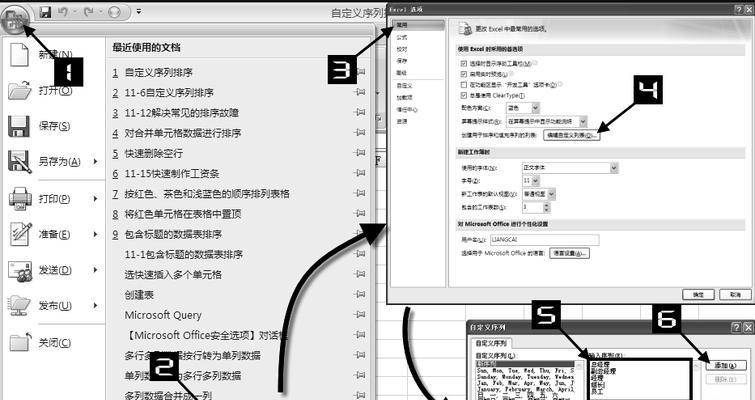Click the circular icon after Redo in Quick Access Toolbar
The width and height of the screenshot is (755, 400).
tap(115, 12)
